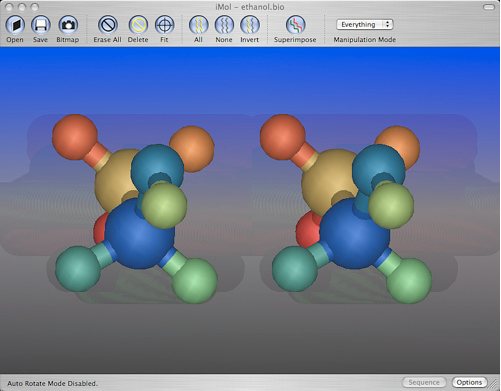This screenshot has width=501, height=391.
Task: Deselect chains using None icon
Action: click(224, 25)
